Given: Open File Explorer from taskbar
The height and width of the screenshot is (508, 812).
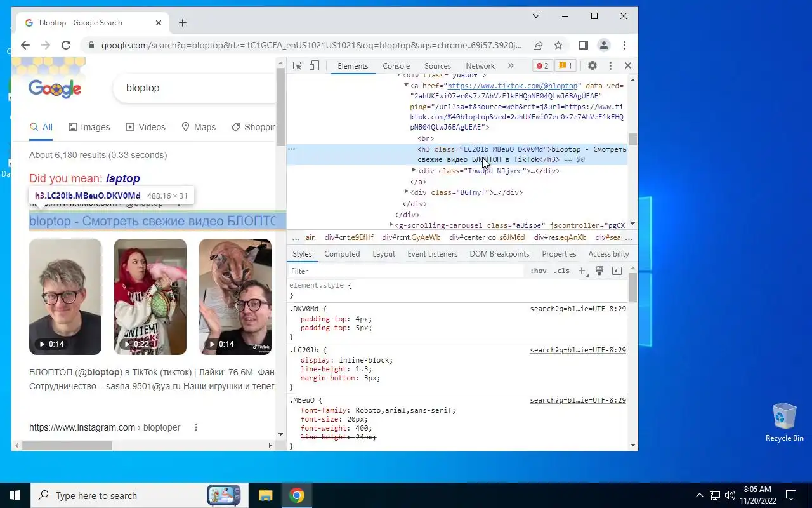Looking at the screenshot, I should pos(265,496).
